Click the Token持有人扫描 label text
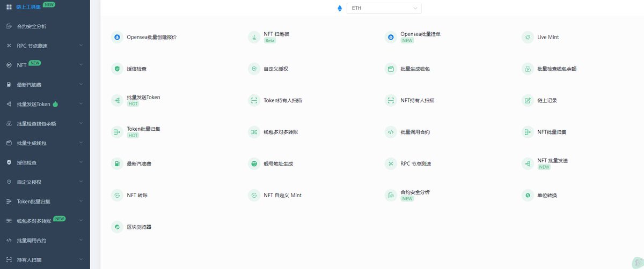 click(x=282, y=101)
